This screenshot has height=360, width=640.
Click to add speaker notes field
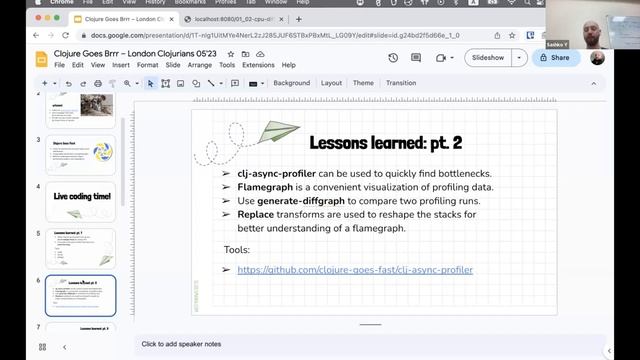pyautogui.click(x=369, y=344)
